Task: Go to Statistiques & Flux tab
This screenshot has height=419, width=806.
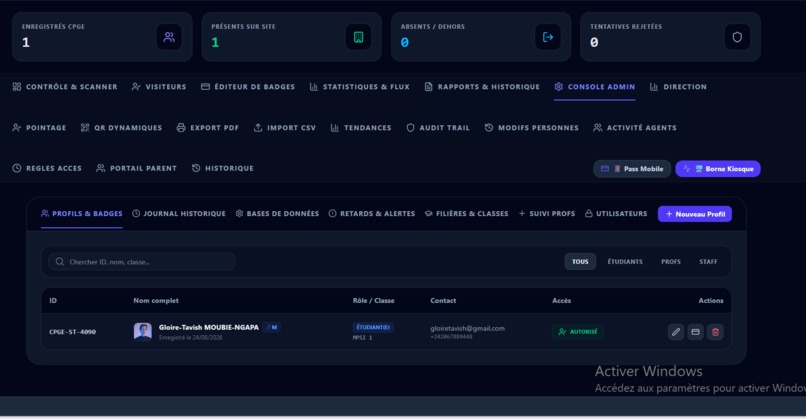Action: tap(359, 87)
